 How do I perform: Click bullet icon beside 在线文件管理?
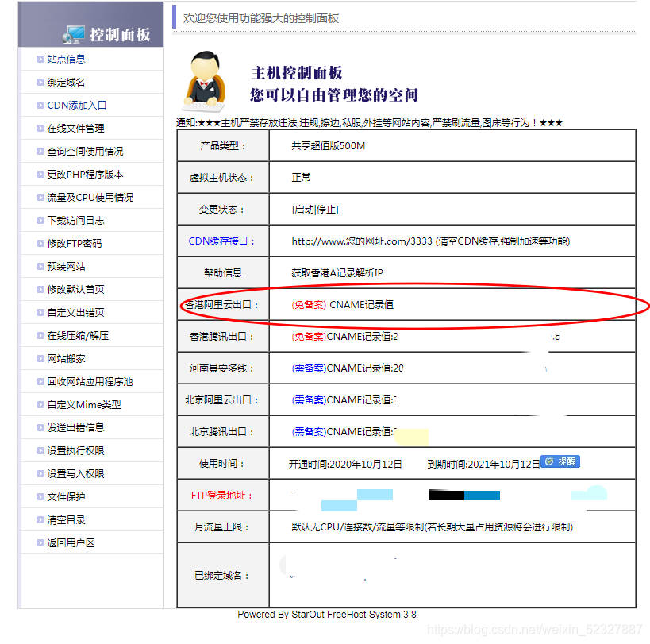point(40,129)
